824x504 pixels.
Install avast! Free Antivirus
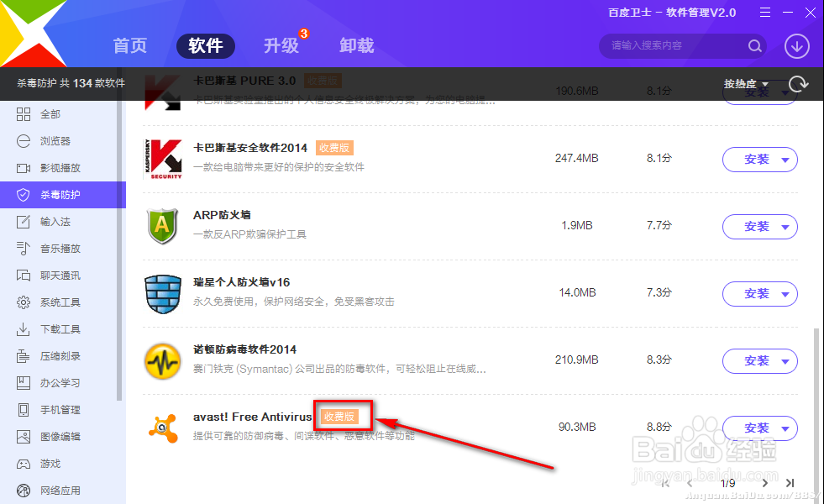pyautogui.click(x=757, y=428)
